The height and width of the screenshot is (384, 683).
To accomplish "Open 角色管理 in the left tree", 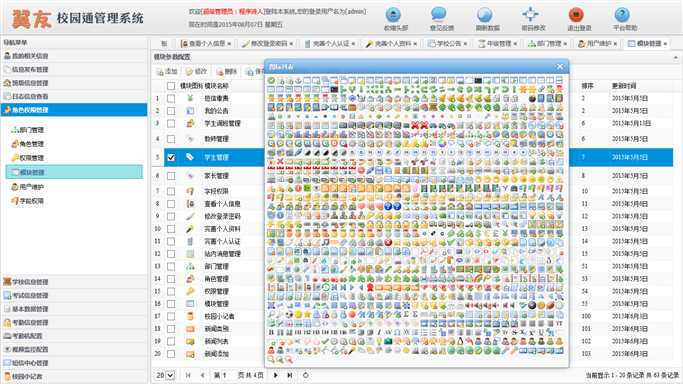I will point(28,144).
